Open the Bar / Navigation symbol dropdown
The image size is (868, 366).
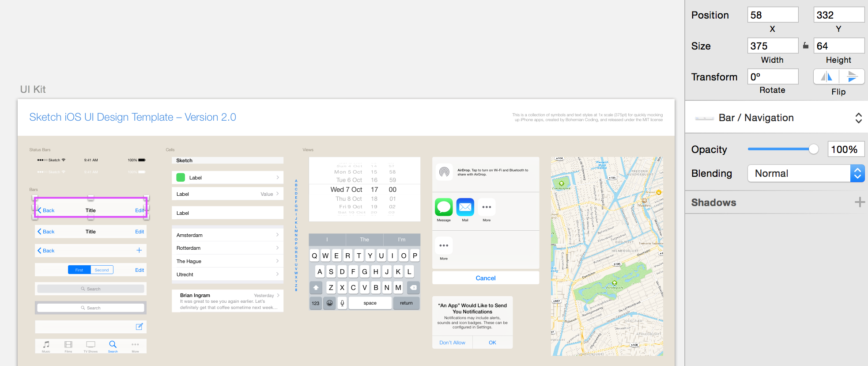coord(777,118)
